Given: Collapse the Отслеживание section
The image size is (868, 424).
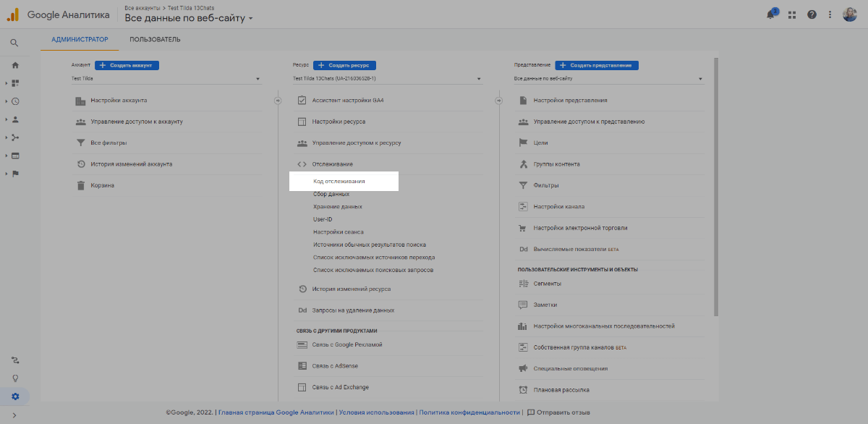Looking at the screenshot, I should 333,164.
